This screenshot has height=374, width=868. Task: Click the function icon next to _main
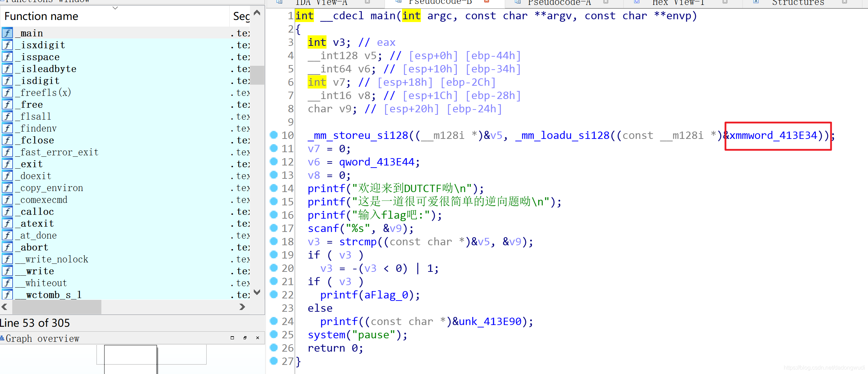pyautogui.click(x=7, y=33)
